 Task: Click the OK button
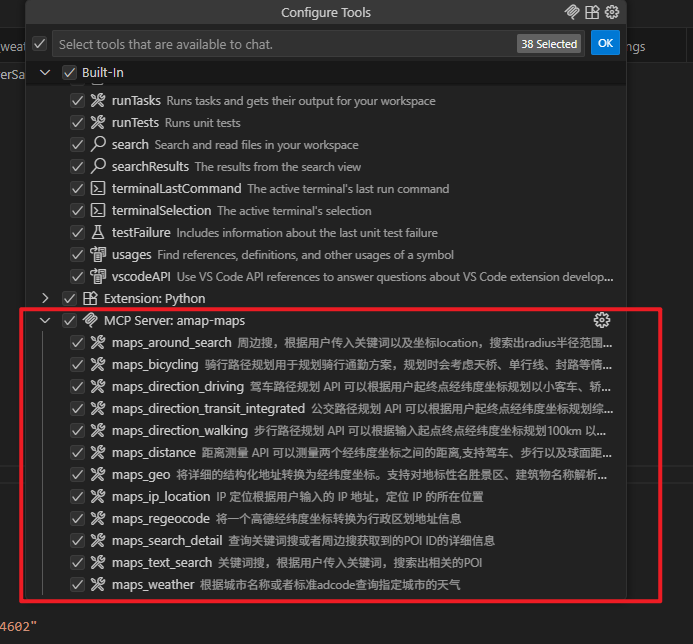(605, 43)
